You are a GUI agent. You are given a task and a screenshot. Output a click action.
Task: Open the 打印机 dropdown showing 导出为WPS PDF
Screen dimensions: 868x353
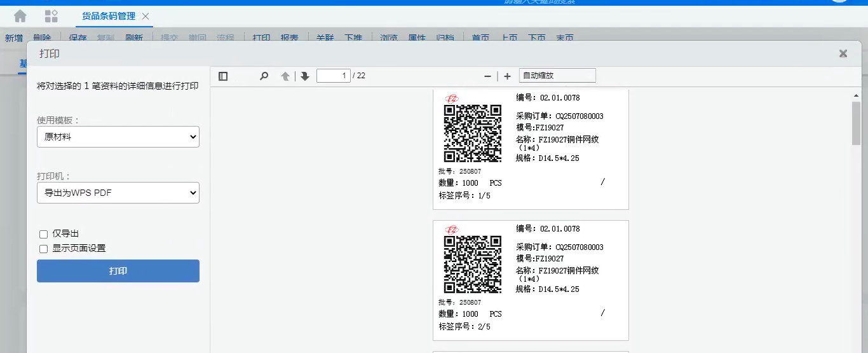[118, 193]
